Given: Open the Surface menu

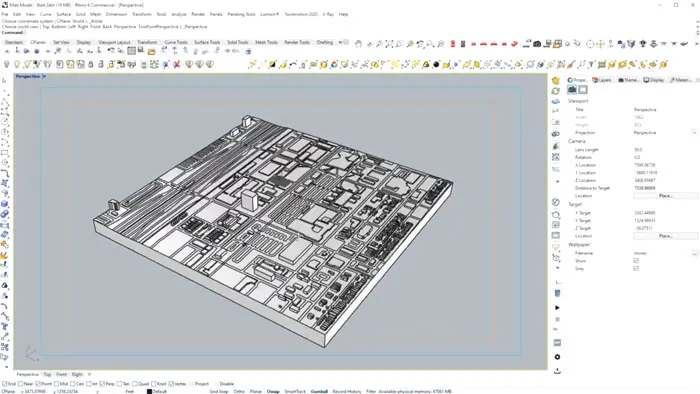Looking at the screenshot, I should click(63, 14).
